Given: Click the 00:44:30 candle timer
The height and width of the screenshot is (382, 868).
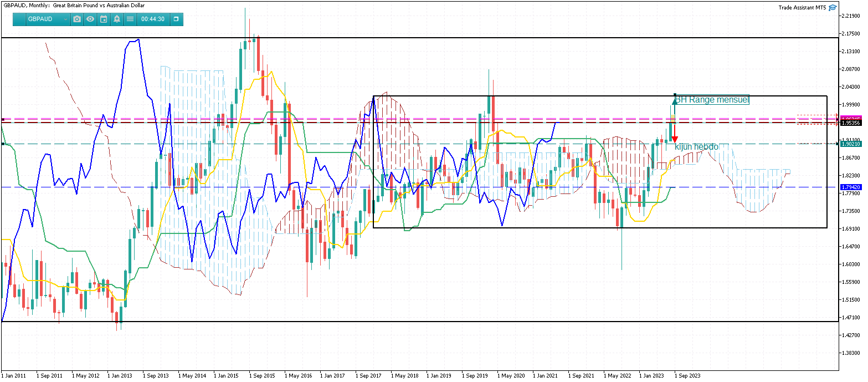Looking at the screenshot, I should click(x=153, y=19).
